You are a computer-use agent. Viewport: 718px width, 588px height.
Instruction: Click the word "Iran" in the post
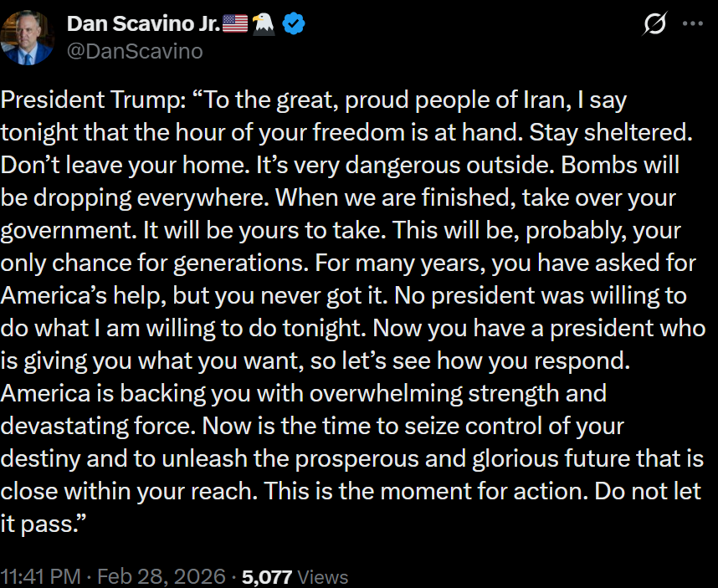point(541,100)
